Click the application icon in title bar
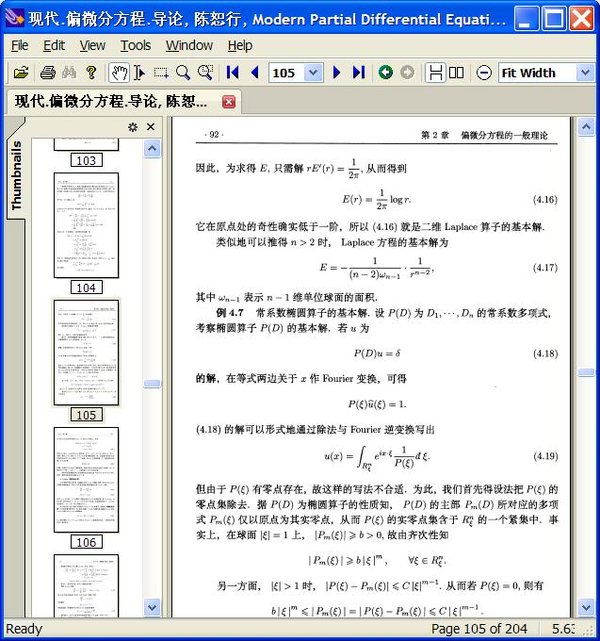 tap(15, 18)
